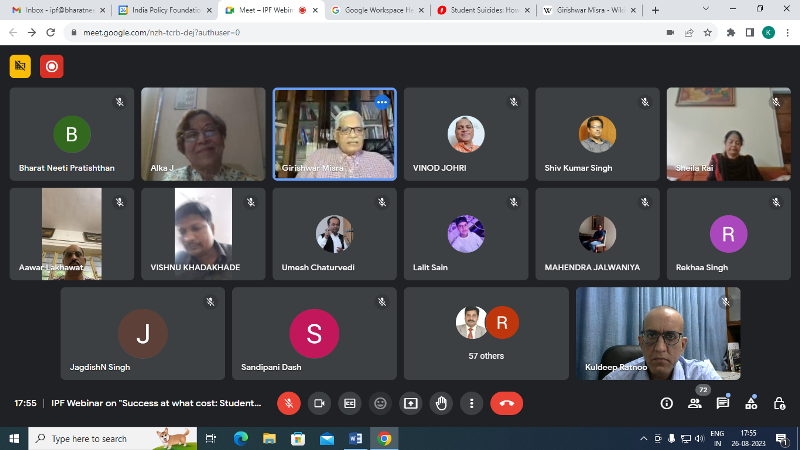Open the in-call chat panel
The height and width of the screenshot is (450, 800).
(723, 403)
